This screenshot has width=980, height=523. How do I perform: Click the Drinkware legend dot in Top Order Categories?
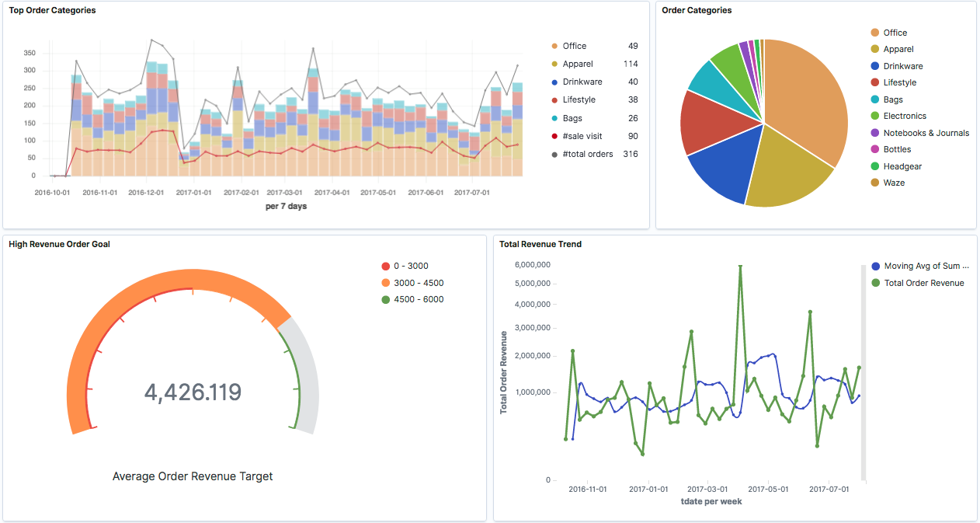[x=554, y=82]
